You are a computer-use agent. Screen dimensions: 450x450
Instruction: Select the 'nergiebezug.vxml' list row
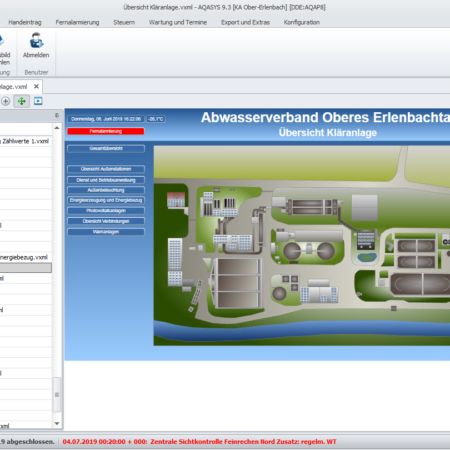point(26,257)
